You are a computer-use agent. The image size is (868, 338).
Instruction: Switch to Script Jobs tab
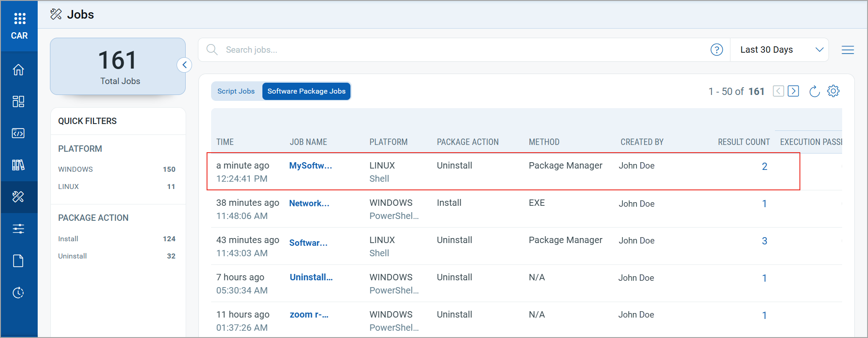[236, 91]
